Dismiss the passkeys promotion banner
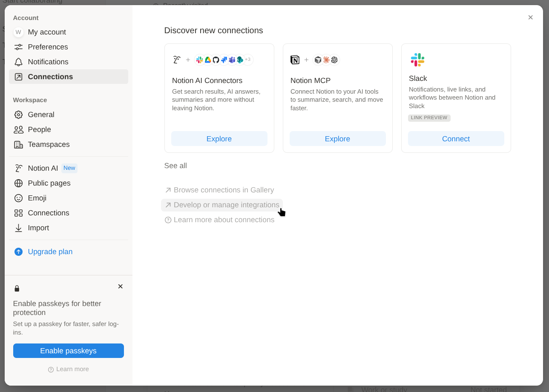 (120, 286)
